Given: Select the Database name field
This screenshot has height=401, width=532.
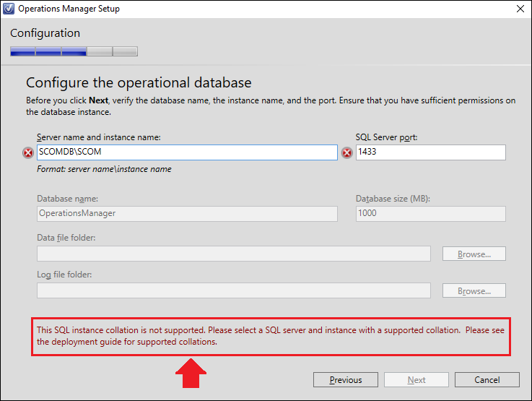Looking at the screenshot, I should (187, 214).
